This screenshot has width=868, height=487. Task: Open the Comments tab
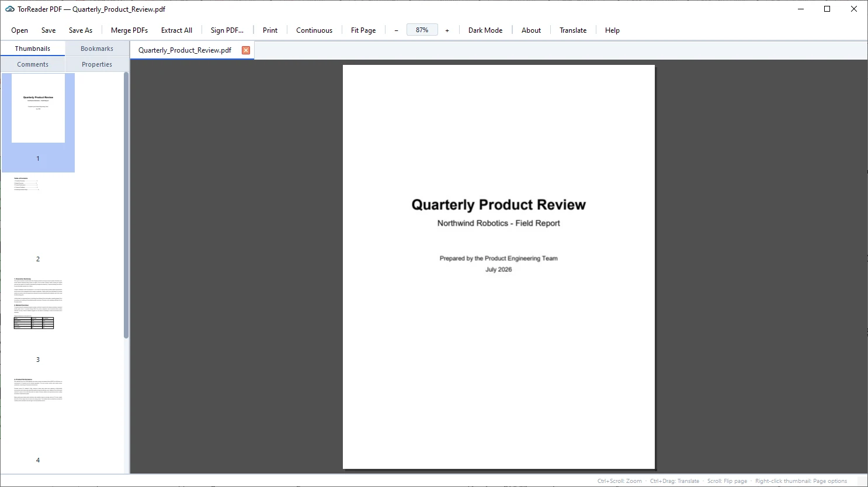tap(33, 64)
